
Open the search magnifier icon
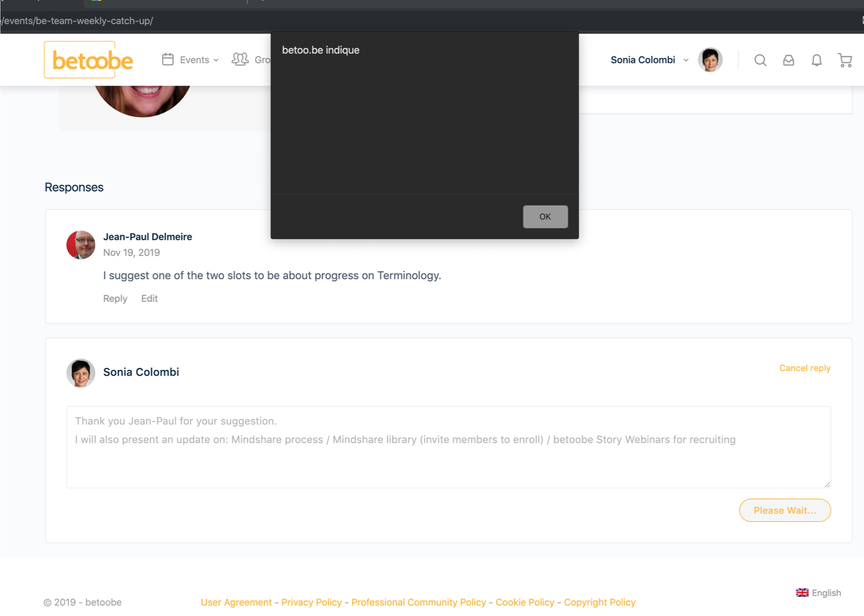click(x=760, y=60)
